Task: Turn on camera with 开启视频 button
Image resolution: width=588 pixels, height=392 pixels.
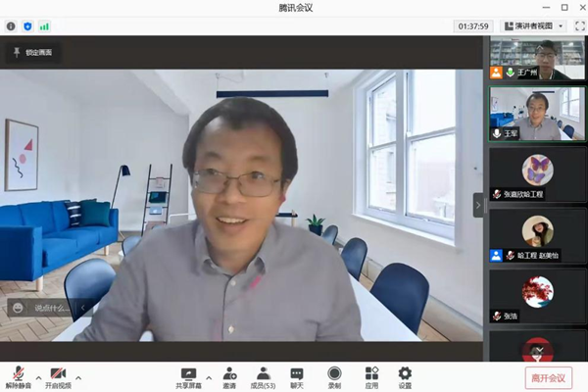Action: pos(58,376)
